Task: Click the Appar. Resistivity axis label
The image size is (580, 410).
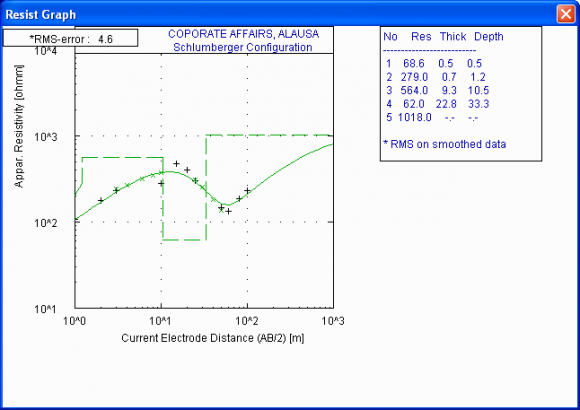Action: (18, 126)
